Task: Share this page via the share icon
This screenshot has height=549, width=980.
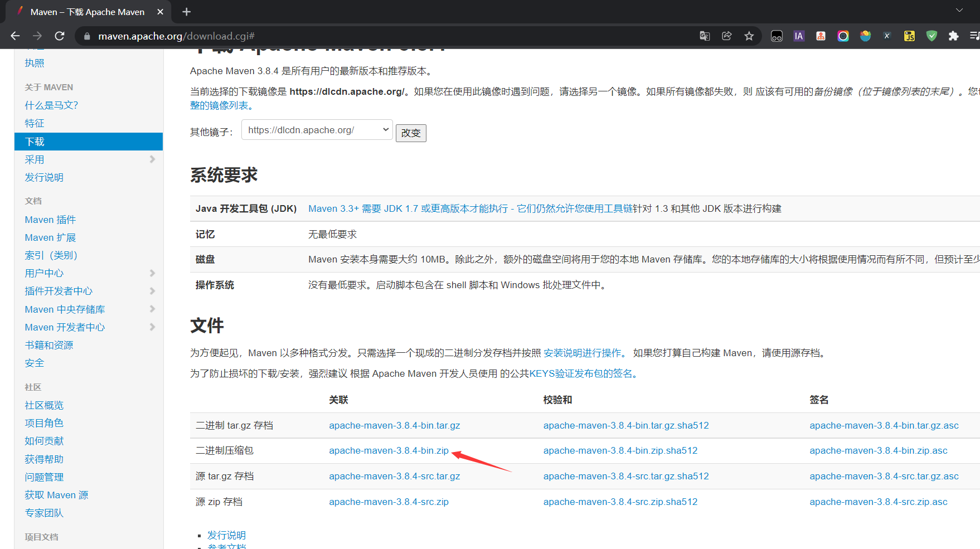Action: (x=727, y=36)
